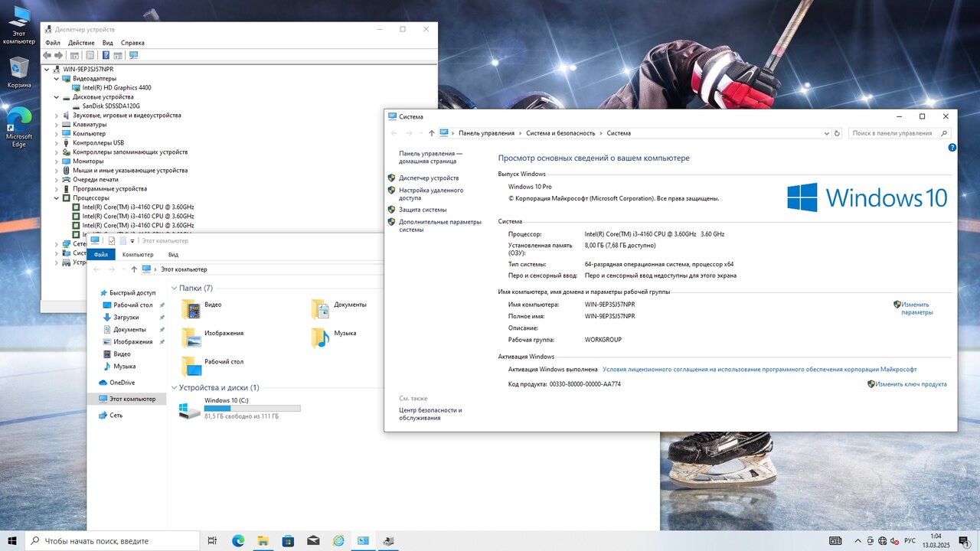This screenshot has height=551, width=980.
Task: Click the help icon in Device Manager toolbar
Action: 106,55
